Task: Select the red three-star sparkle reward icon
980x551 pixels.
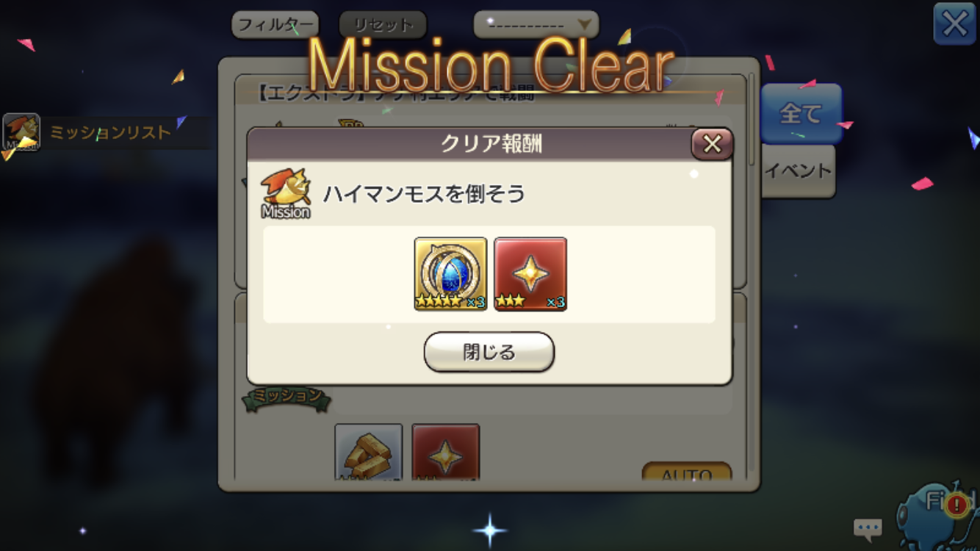Action: (x=530, y=273)
